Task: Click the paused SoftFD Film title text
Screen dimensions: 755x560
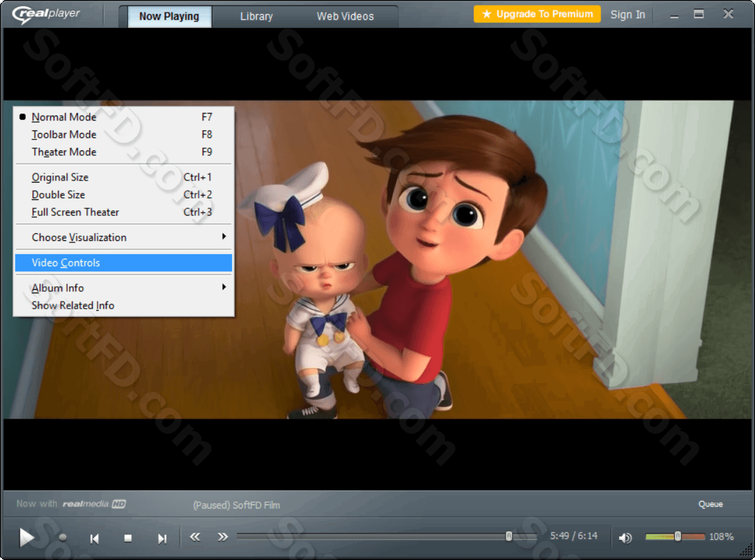Action: click(x=236, y=505)
